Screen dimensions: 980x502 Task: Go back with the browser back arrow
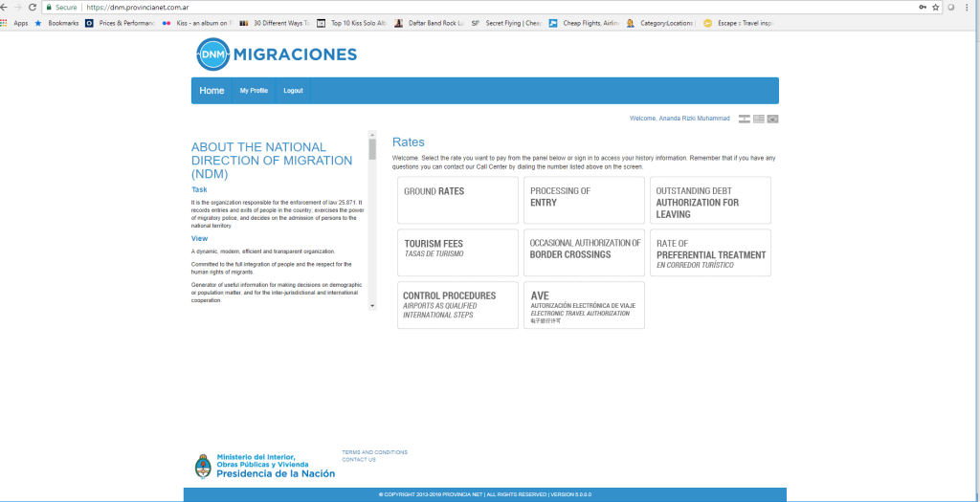tap(6, 7)
